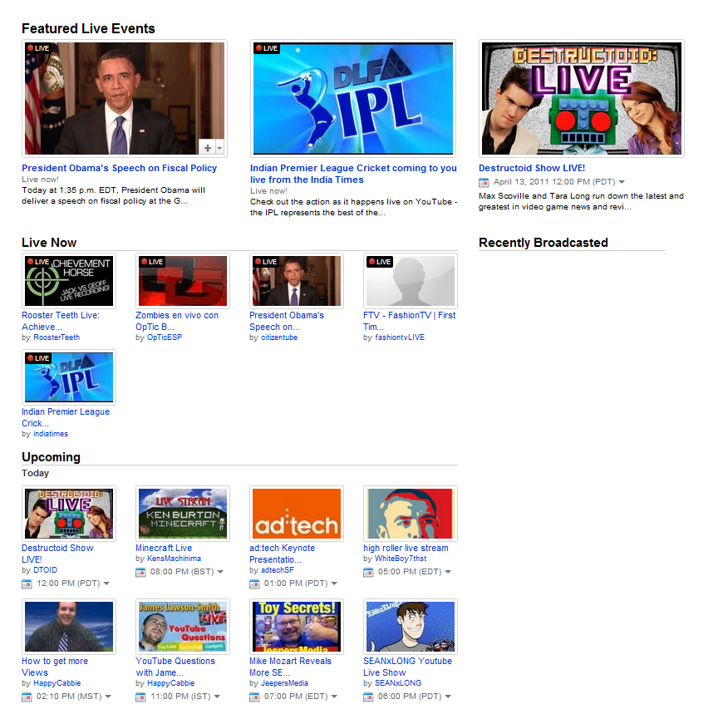Viewport: 728px width, 709px height.
Task: Expand the 05:00 PM (EDT) time dropdown
Action: pos(448,572)
